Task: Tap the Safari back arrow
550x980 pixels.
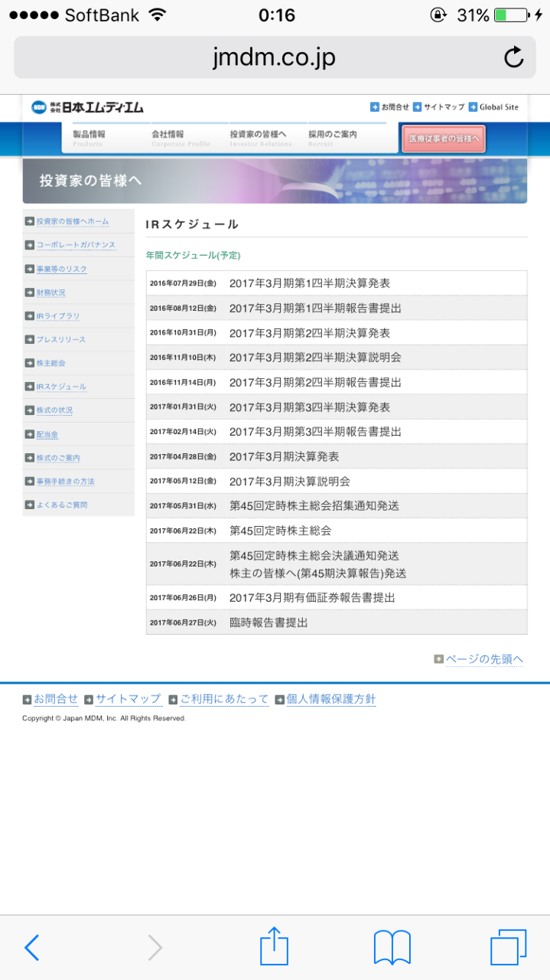Action: [31, 948]
